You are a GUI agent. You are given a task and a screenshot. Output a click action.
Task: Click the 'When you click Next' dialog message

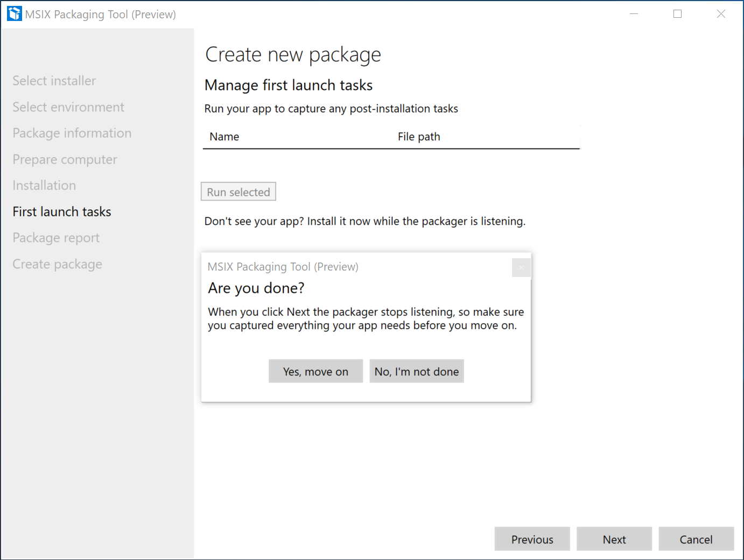366,318
